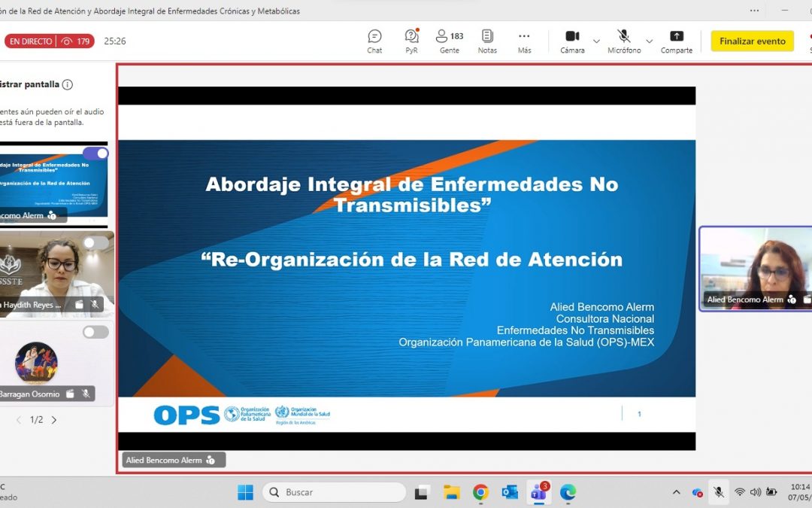Open the Chat panel
The height and width of the screenshot is (508, 812).
click(x=374, y=41)
